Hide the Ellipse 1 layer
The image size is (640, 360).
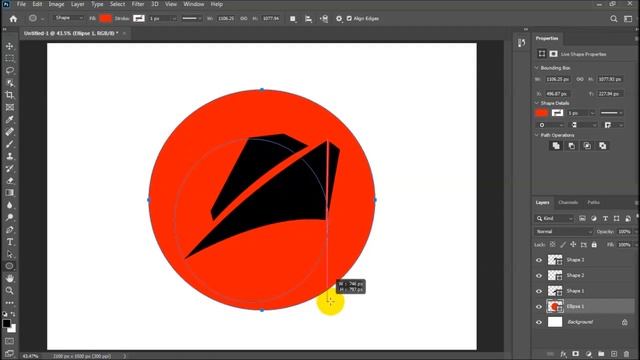(x=539, y=307)
